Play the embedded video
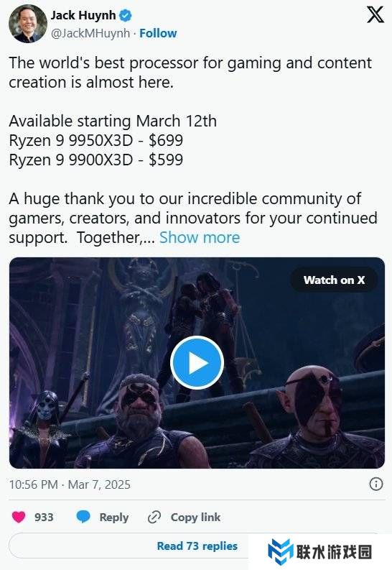The image size is (392, 570). 197,362
